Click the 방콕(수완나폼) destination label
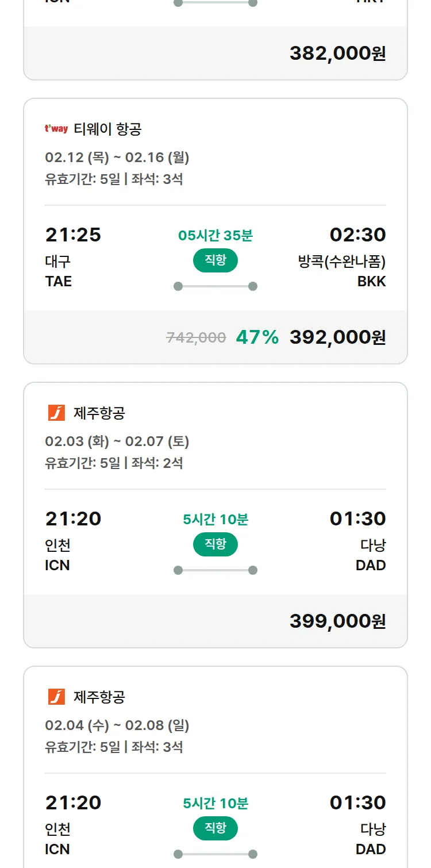 coord(341,262)
